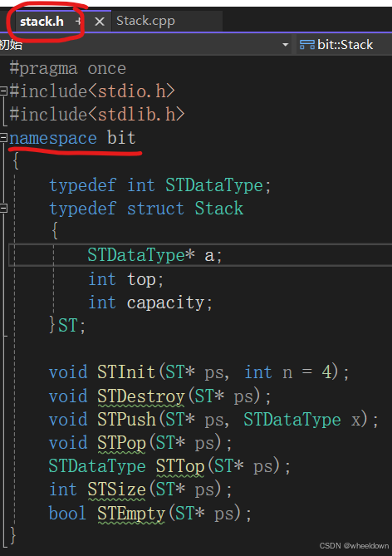This screenshot has height=556, width=392.
Task: Place cursor on the capacity member
Action: (x=165, y=303)
